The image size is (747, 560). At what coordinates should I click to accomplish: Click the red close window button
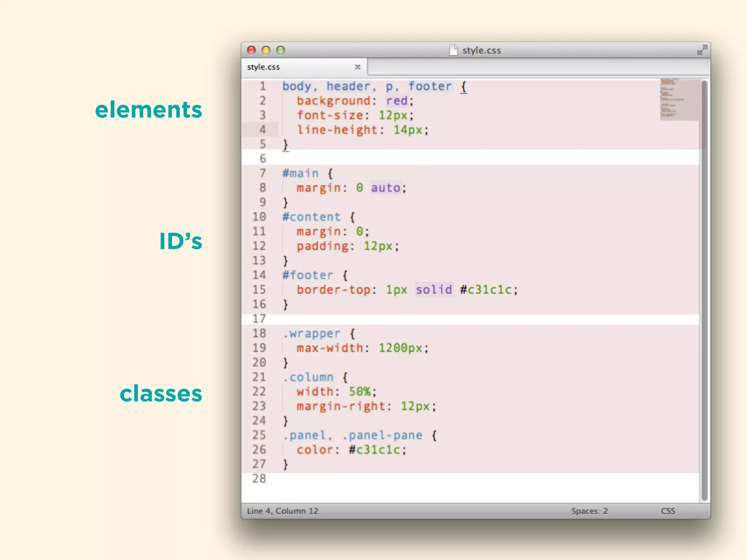251,50
